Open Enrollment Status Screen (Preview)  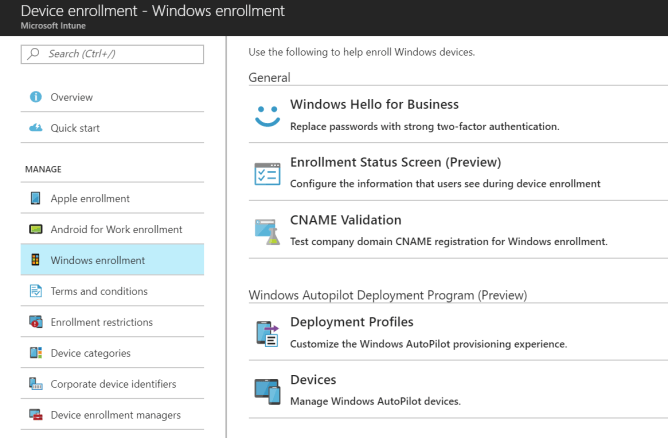coord(395,162)
